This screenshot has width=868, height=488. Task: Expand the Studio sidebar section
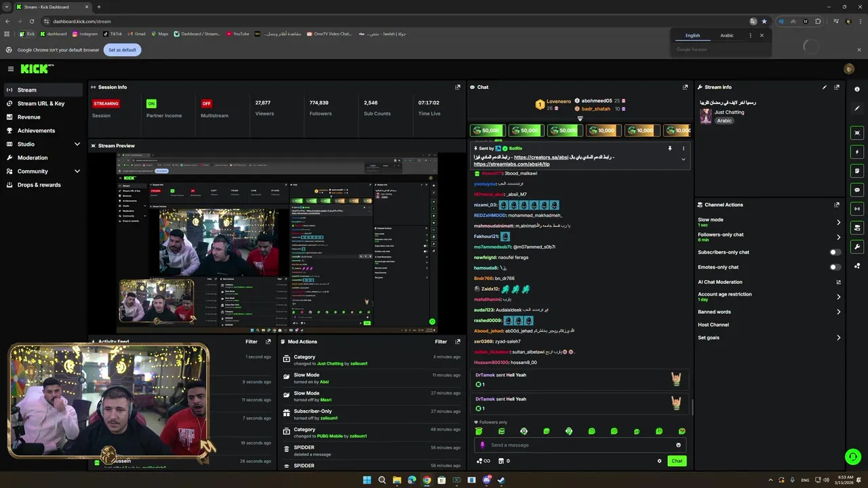(x=77, y=144)
